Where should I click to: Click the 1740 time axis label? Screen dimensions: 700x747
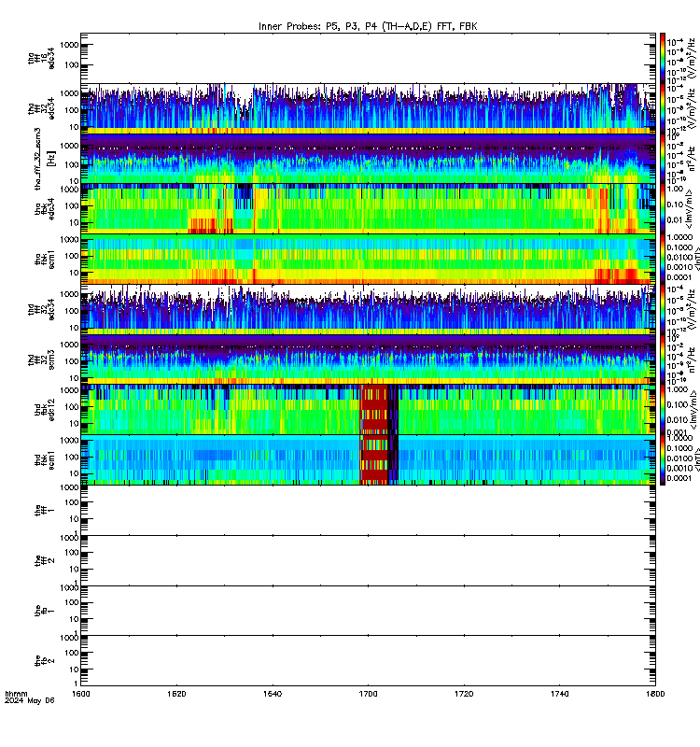click(x=559, y=694)
